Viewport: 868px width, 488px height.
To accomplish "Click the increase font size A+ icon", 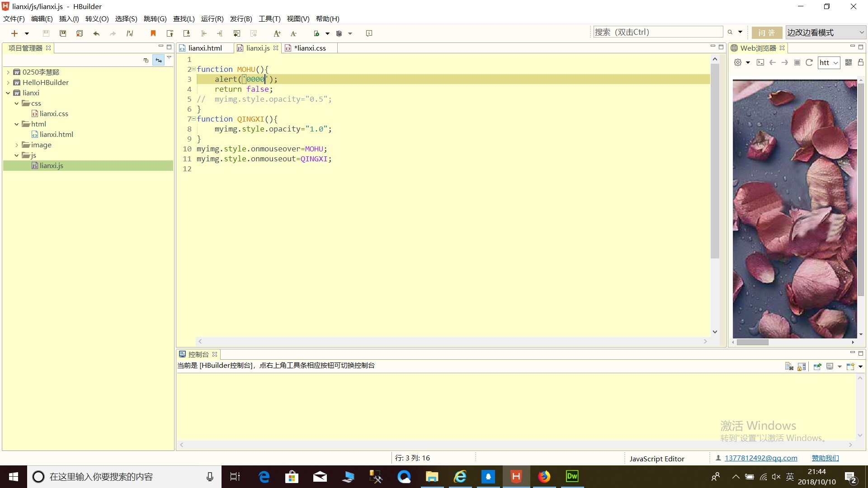I will pyautogui.click(x=277, y=33).
